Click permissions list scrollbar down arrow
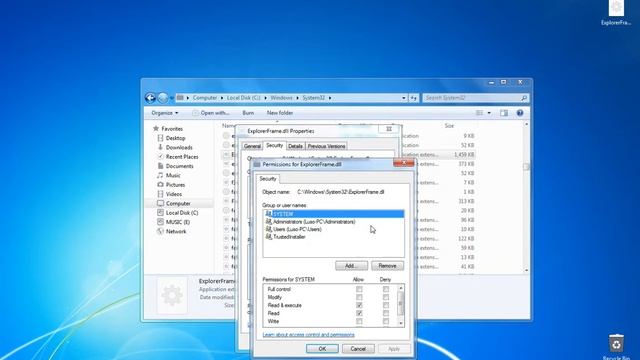 tap(401, 323)
